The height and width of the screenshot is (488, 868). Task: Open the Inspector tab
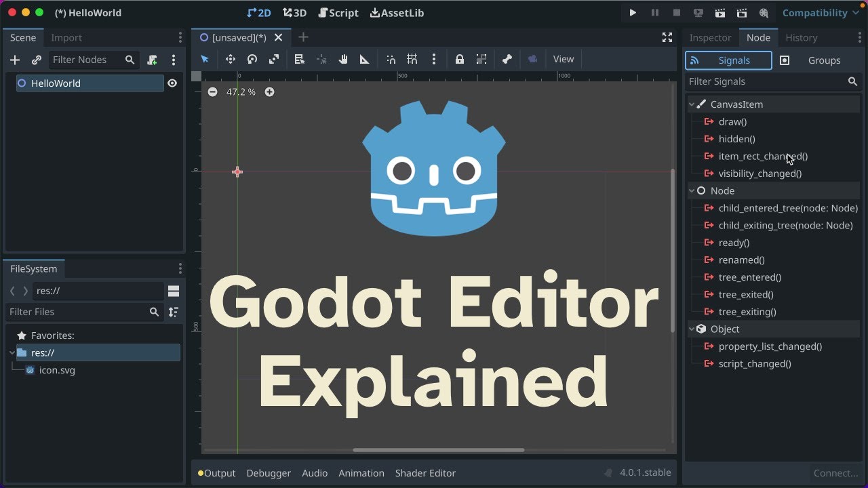point(710,38)
